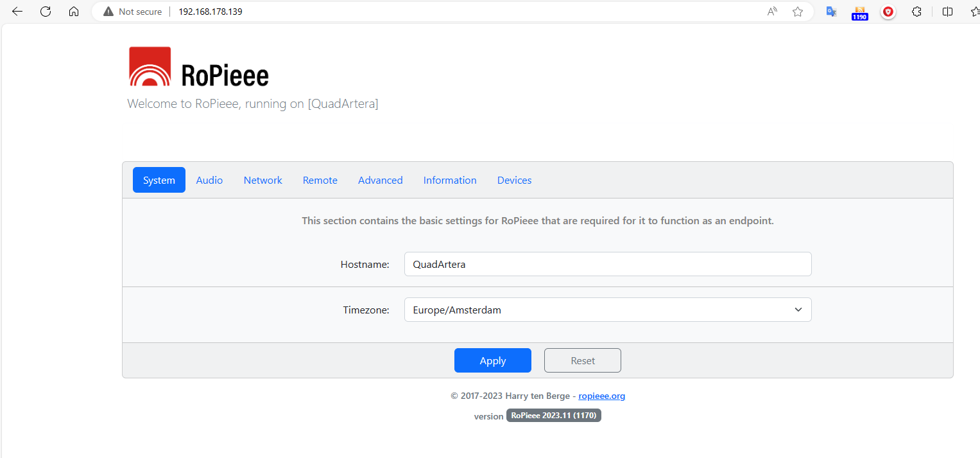Click the blue Apply button

point(493,360)
